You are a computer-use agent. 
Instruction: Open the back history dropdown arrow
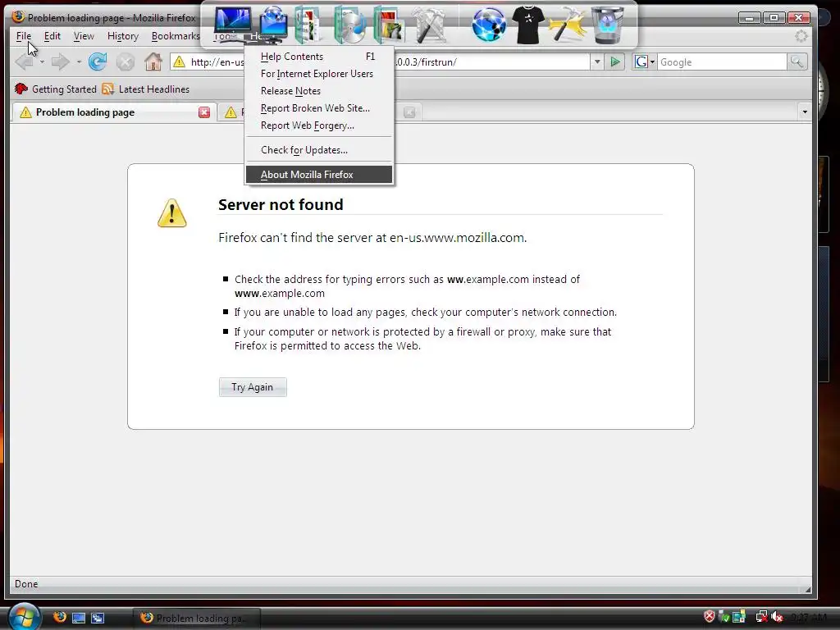coord(42,62)
